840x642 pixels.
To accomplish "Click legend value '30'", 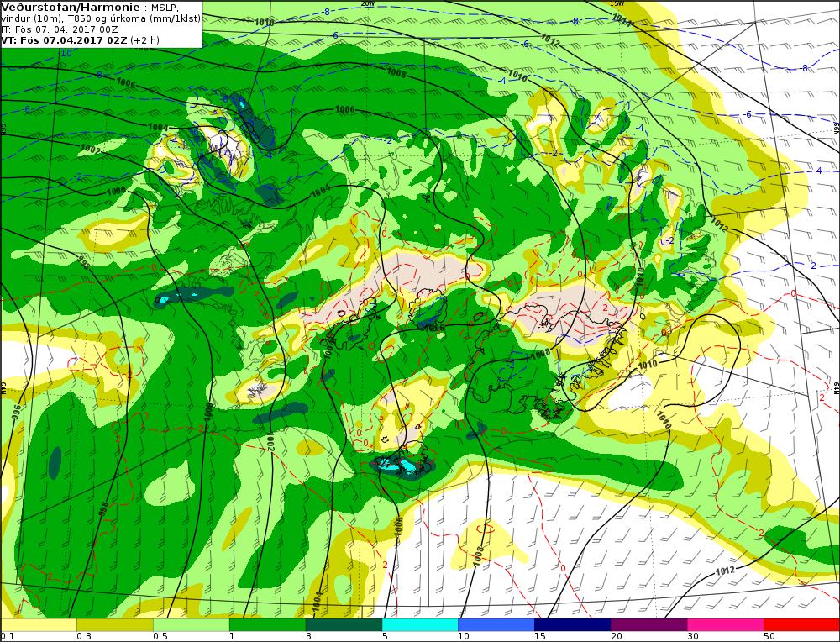I will 693,636.
